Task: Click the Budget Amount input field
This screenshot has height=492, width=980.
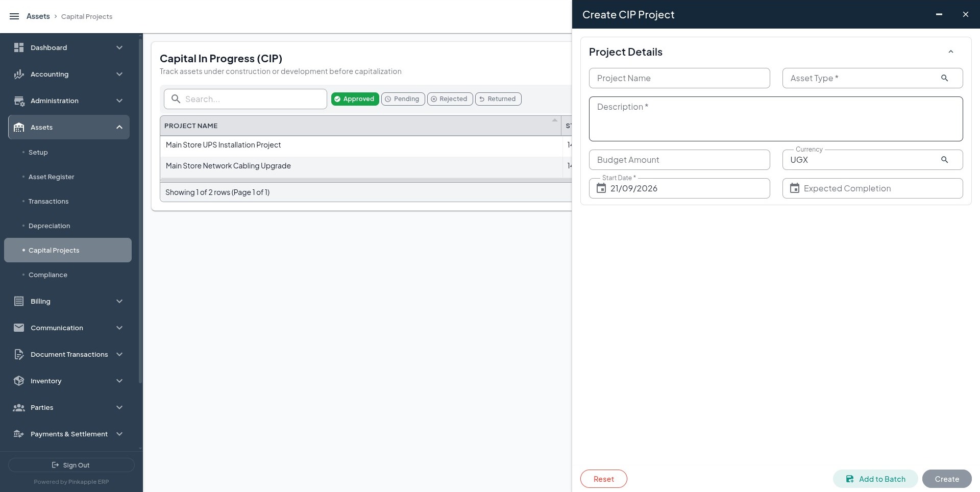Action: [679, 160]
